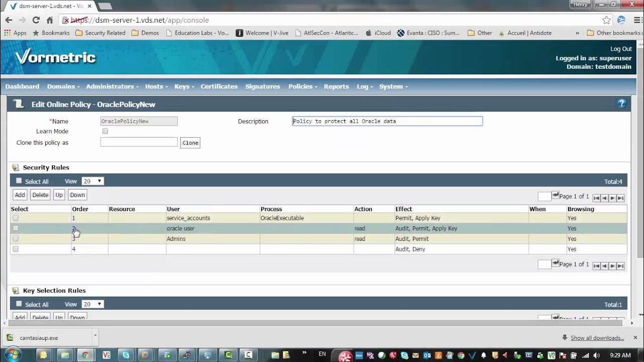Expand the Domains menu
The width and height of the screenshot is (644, 362).
click(x=63, y=86)
